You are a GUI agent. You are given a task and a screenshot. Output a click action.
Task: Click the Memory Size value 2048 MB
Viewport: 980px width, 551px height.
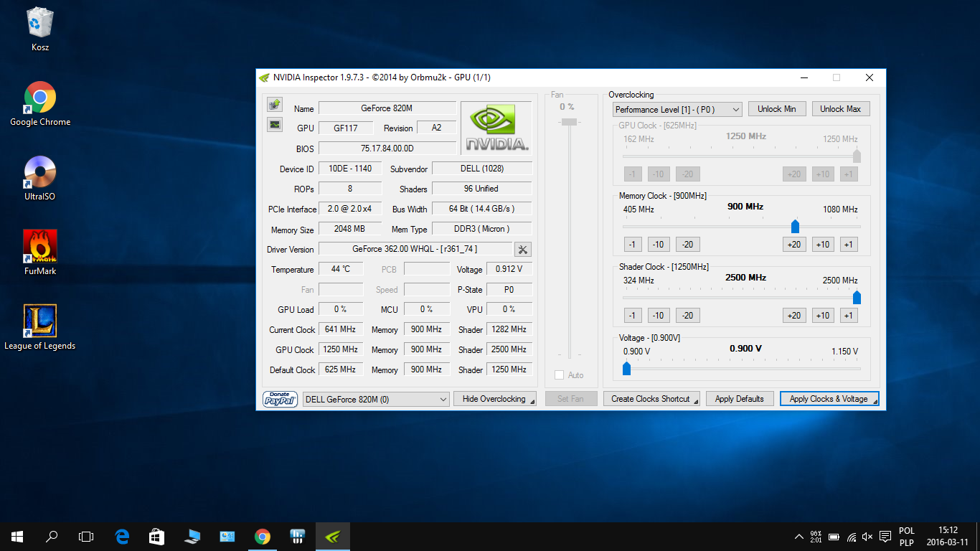click(x=350, y=229)
